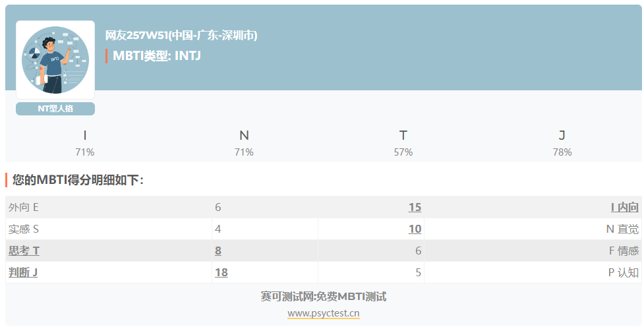Select the 判断 J underlined label
Screen dimensions: 644x329
pos(23,272)
